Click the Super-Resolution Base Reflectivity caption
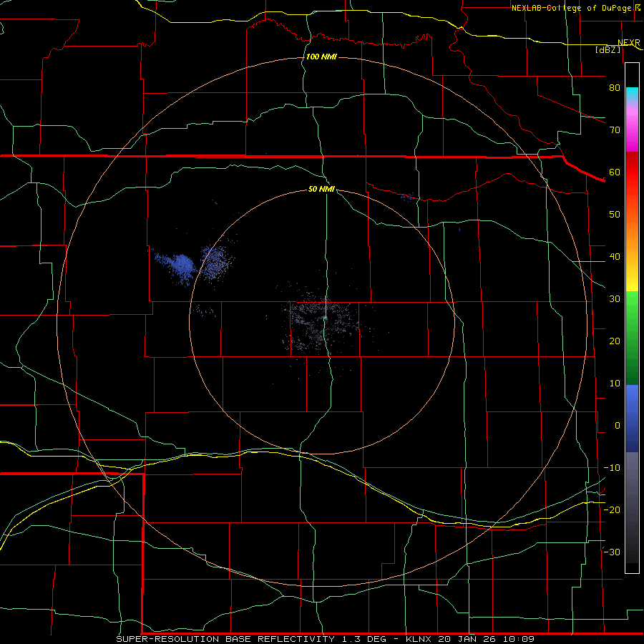 coord(326,639)
